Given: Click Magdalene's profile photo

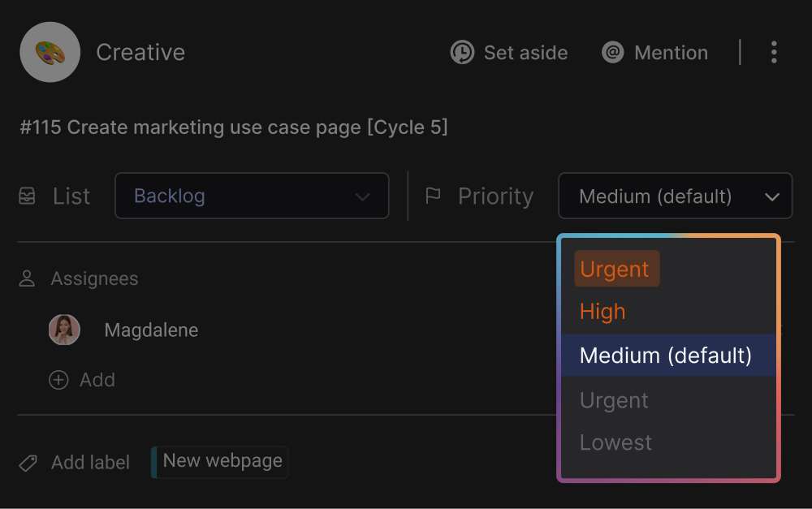Looking at the screenshot, I should pos(64,330).
